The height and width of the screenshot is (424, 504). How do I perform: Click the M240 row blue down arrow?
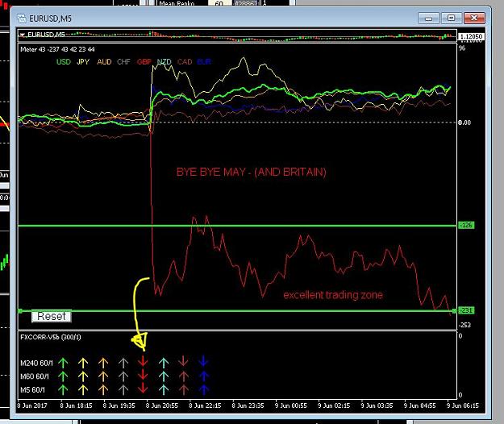pos(203,362)
